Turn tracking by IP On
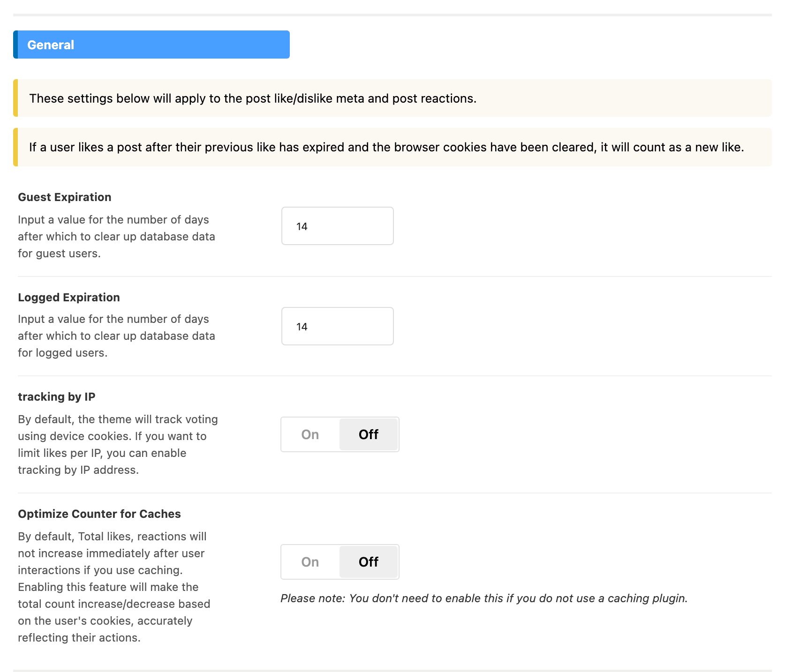785x672 pixels. pos(310,434)
